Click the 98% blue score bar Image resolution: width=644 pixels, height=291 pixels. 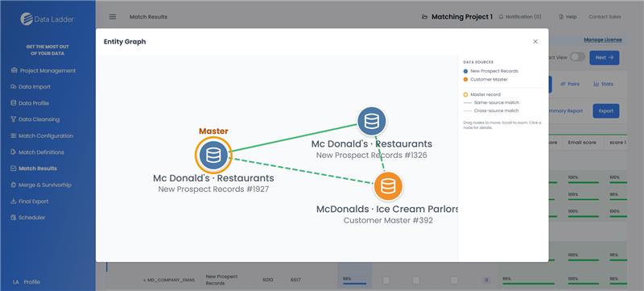354,283
